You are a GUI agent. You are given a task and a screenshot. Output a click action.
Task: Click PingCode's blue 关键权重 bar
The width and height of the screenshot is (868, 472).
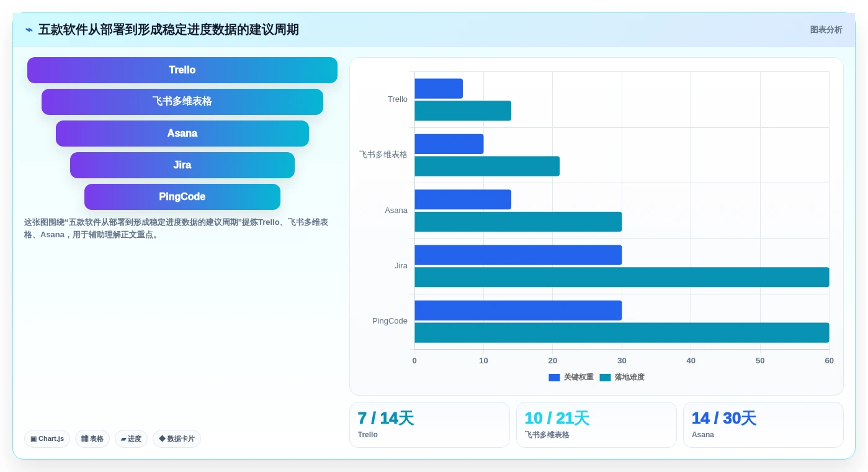point(518,311)
